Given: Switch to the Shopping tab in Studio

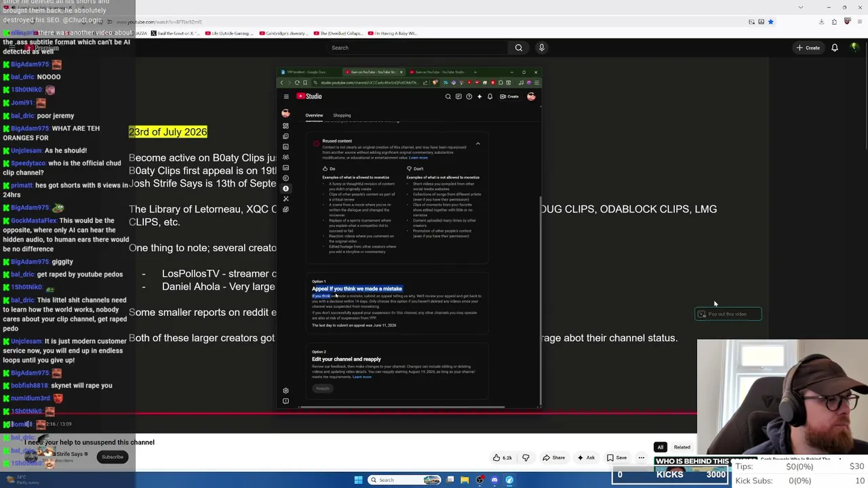Looking at the screenshot, I should (342, 115).
